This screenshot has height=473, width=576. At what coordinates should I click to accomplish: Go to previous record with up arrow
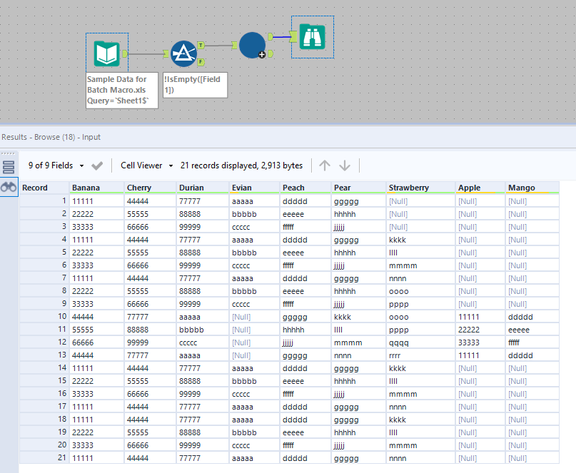(324, 166)
